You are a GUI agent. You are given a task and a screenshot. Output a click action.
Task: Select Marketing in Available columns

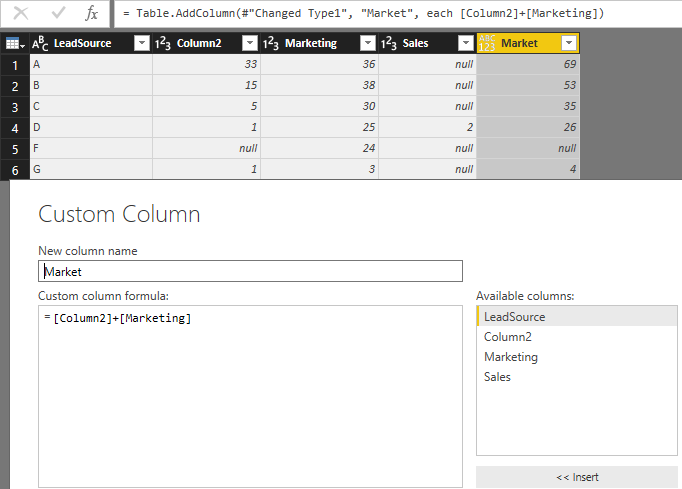[x=577, y=357]
